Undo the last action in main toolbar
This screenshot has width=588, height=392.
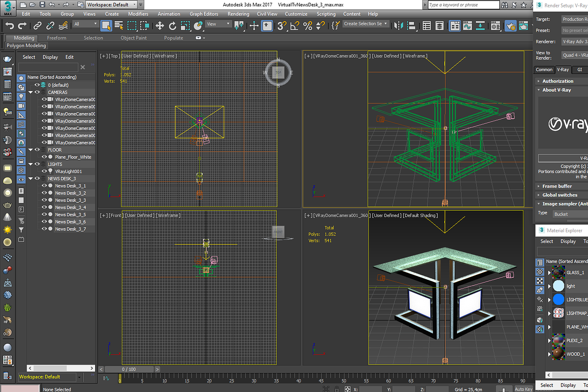[9, 25]
